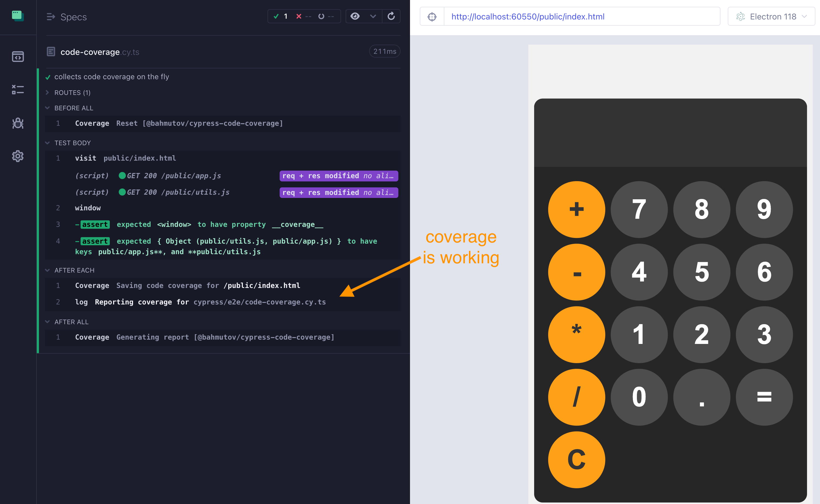Click the rerun tests refresh icon
Viewport: 820px width, 504px height.
(x=391, y=16)
